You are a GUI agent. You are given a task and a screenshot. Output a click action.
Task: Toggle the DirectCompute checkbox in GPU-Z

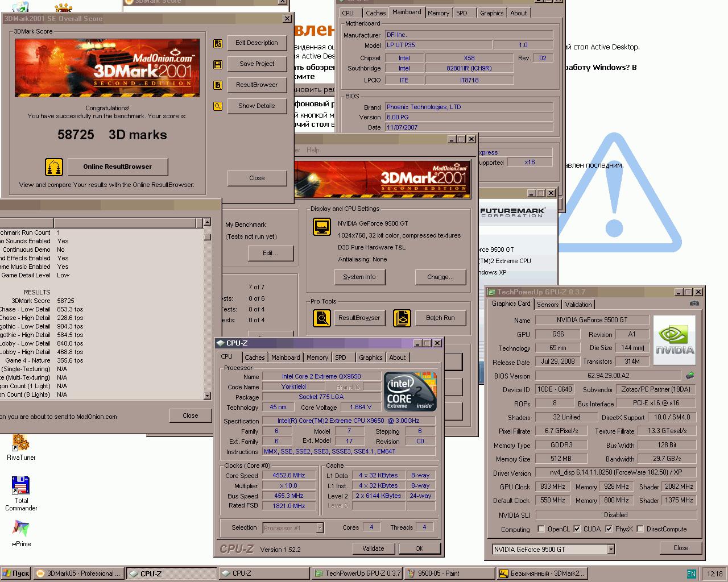tap(640, 529)
